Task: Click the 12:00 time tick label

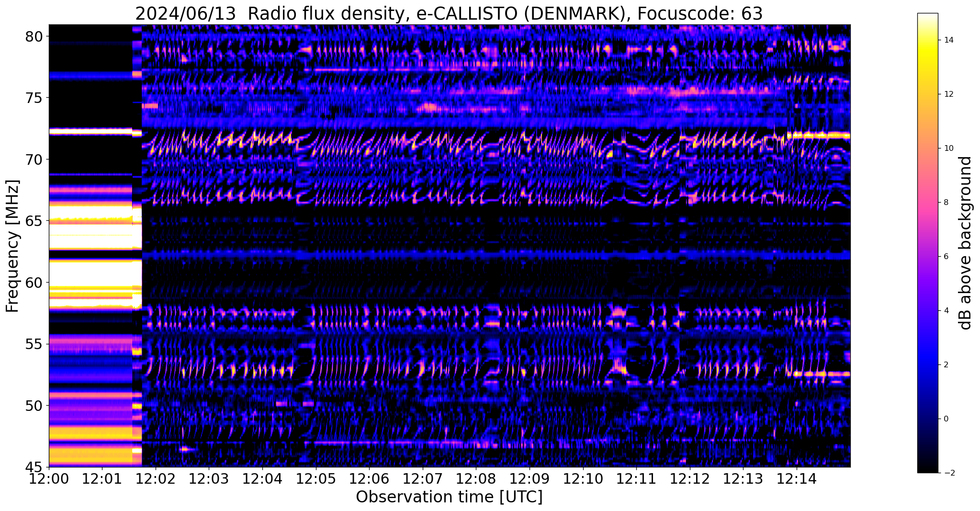Action: [49, 478]
